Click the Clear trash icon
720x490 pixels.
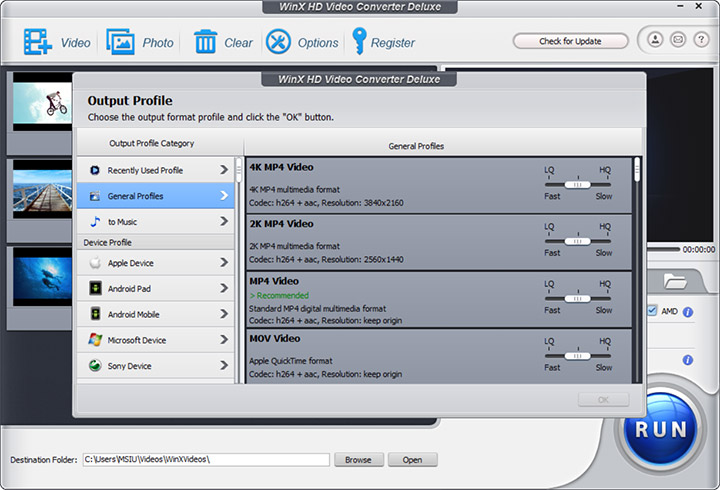point(206,42)
